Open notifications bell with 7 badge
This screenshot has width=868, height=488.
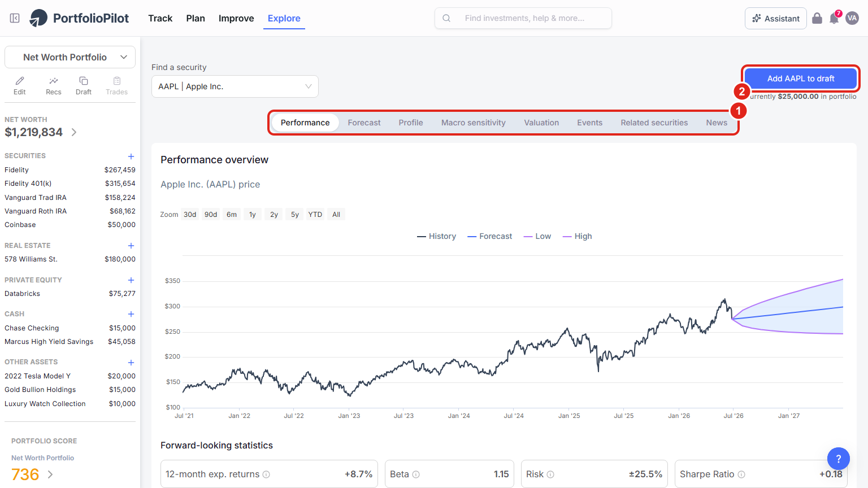pos(834,18)
